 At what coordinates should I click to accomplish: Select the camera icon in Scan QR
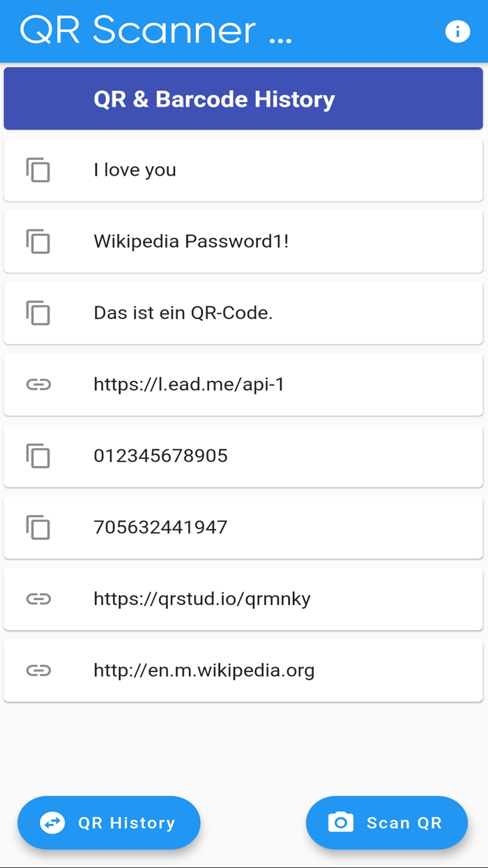coord(340,823)
